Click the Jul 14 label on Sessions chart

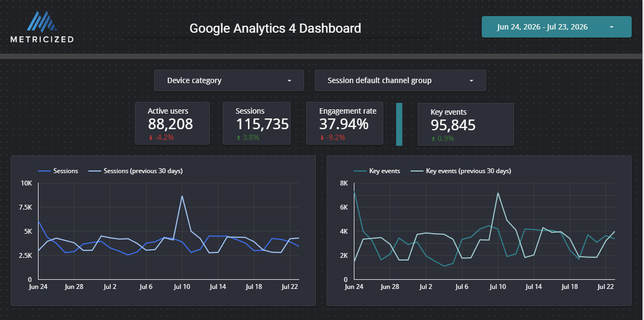[x=218, y=287]
